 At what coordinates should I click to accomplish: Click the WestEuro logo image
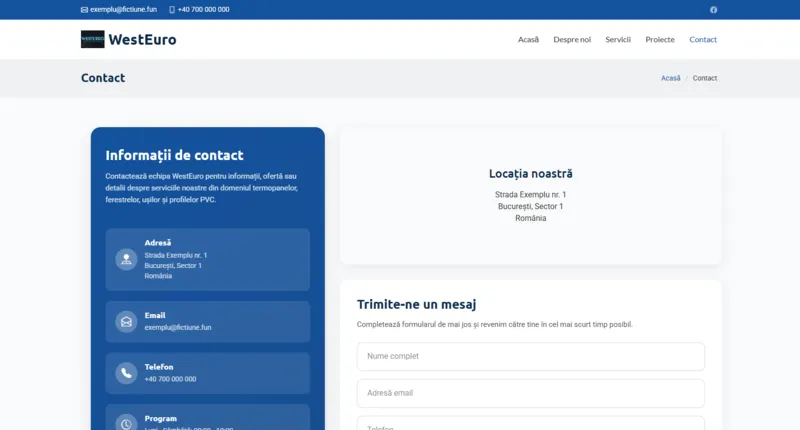(92, 39)
